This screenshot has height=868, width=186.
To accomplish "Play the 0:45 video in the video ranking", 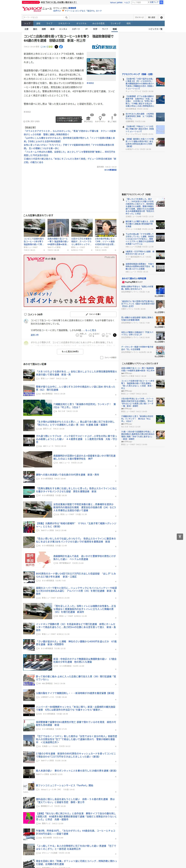I will 160,238.
